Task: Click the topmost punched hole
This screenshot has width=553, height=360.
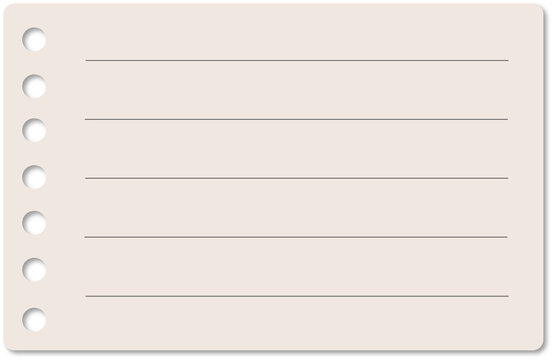Action: [x=34, y=39]
